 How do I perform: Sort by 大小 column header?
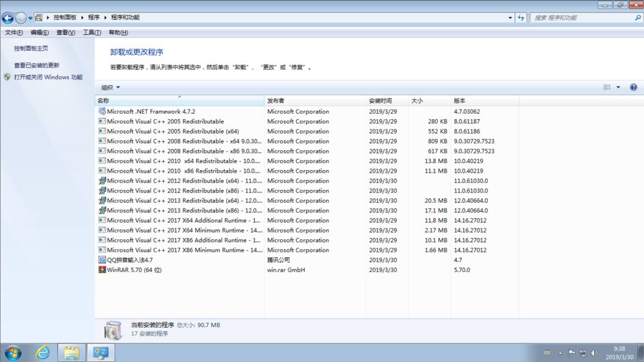click(430, 101)
